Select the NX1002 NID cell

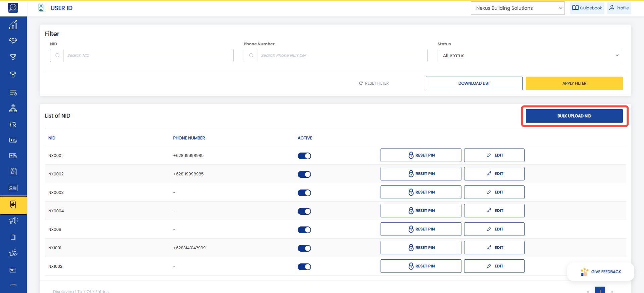coord(55,266)
